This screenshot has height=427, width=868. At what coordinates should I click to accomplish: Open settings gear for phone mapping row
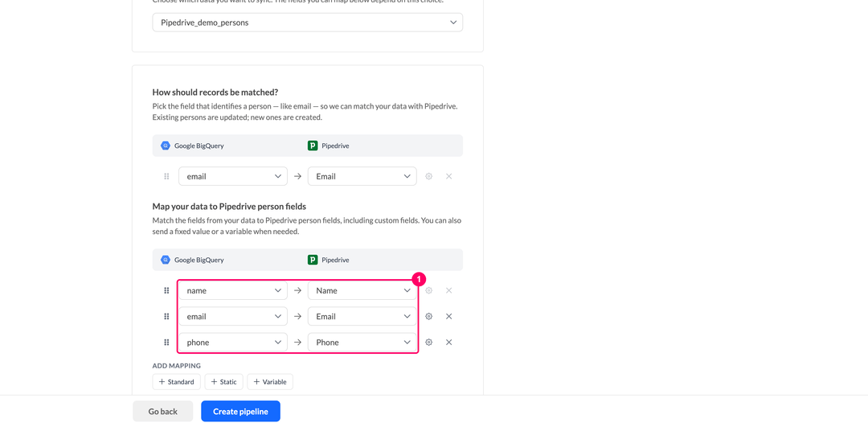point(428,343)
